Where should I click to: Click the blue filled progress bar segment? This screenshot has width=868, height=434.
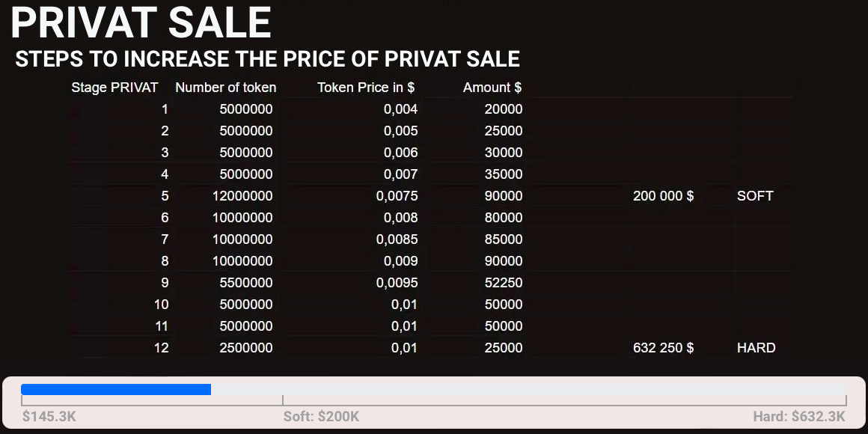click(116, 389)
